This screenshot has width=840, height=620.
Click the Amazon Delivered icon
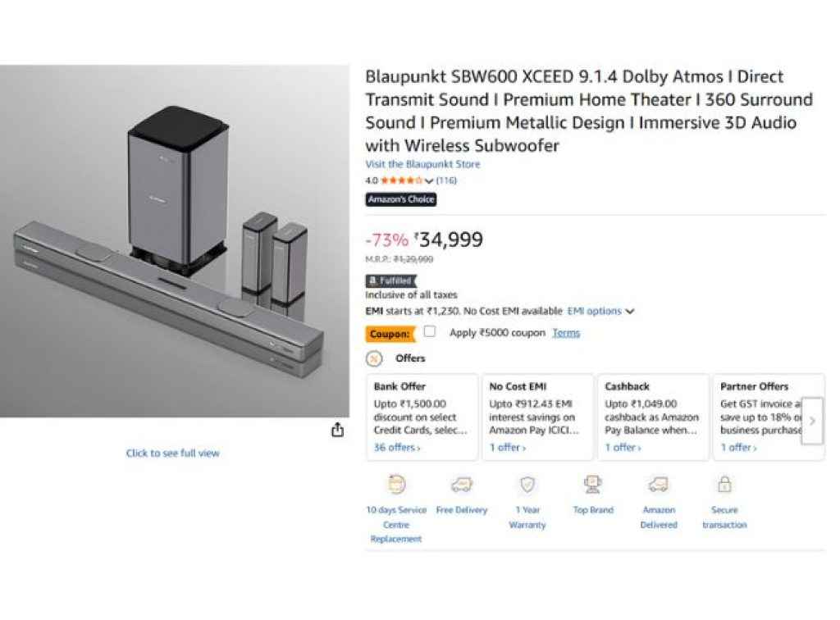(x=659, y=485)
